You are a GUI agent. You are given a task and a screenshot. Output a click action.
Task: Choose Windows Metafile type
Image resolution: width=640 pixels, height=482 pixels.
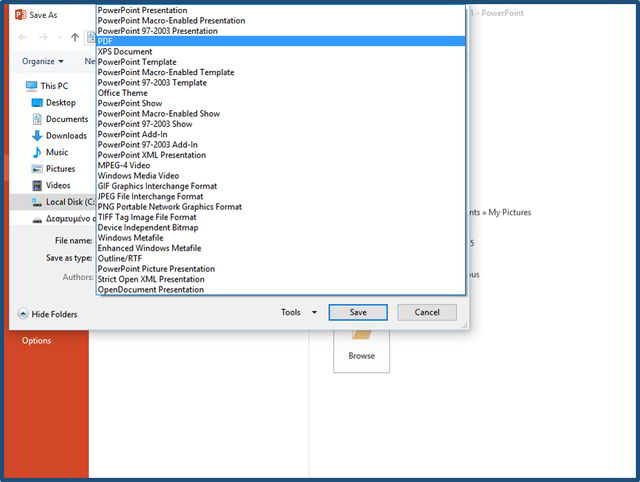pyautogui.click(x=281, y=238)
